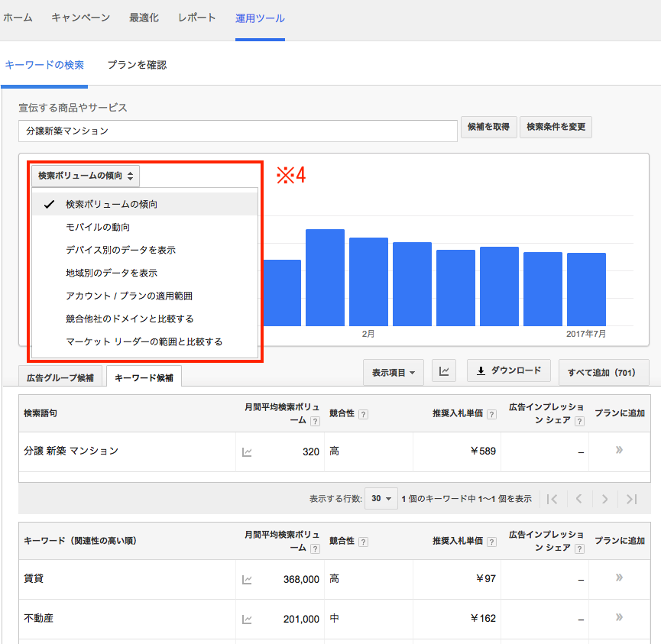Sort by 検索語句 column header
Image resolution: width=661 pixels, height=644 pixels.
[x=41, y=413]
